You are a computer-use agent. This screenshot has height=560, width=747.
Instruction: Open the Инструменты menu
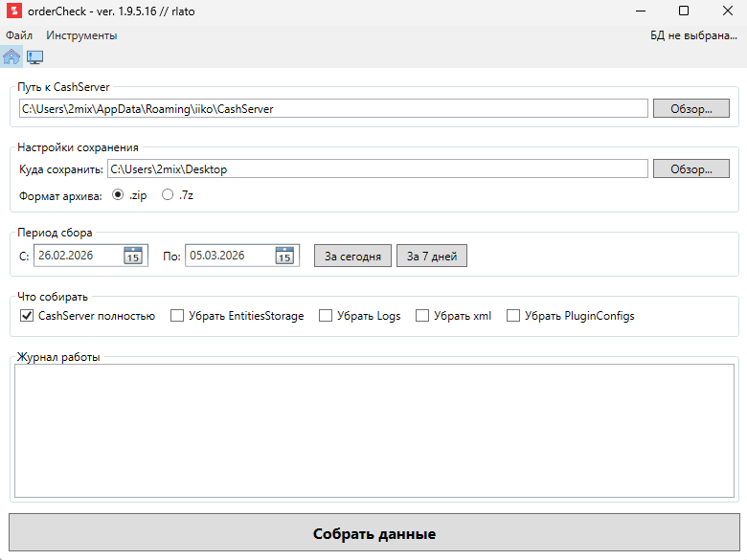click(81, 35)
